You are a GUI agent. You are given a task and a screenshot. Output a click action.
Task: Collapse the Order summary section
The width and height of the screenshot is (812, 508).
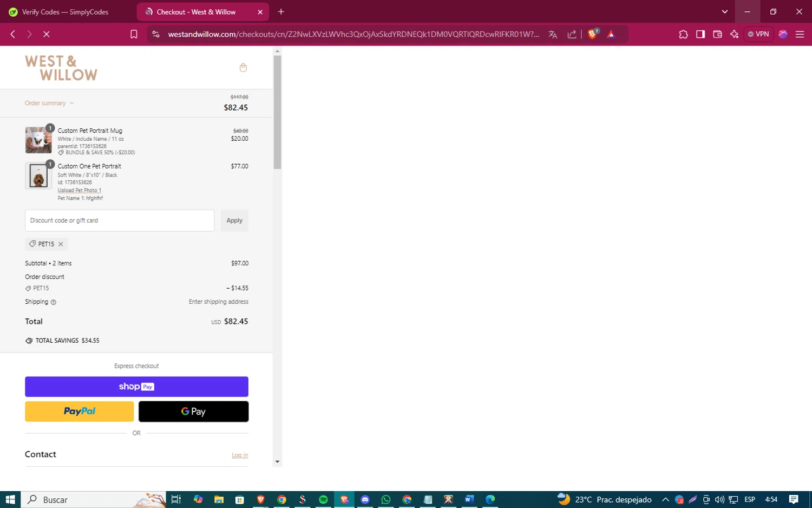pos(49,103)
